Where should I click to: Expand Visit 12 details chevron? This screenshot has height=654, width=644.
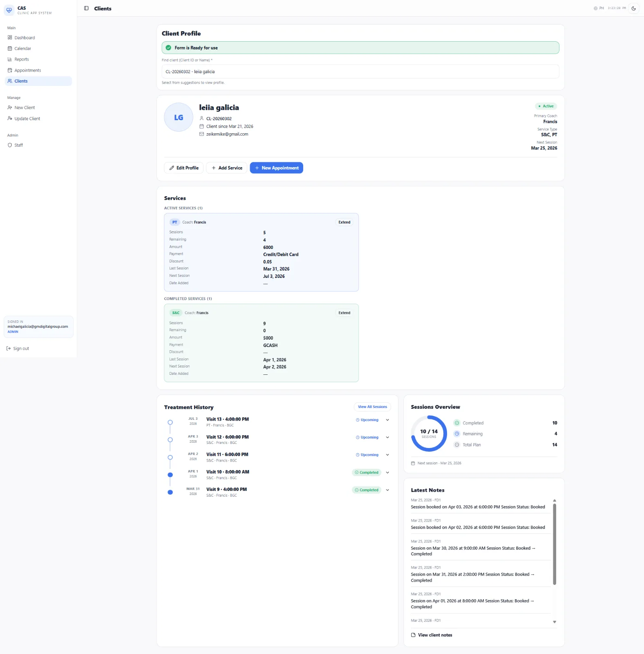point(387,437)
